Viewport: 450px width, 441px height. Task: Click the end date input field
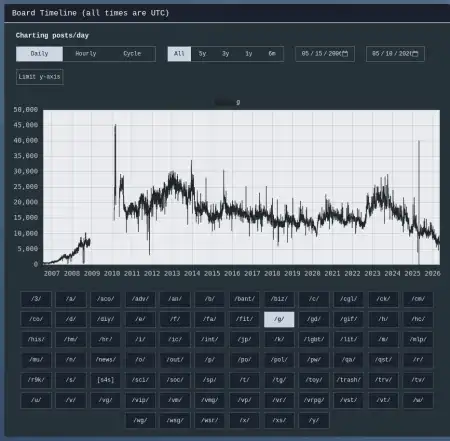pyautogui.click(x=395, y=54)
